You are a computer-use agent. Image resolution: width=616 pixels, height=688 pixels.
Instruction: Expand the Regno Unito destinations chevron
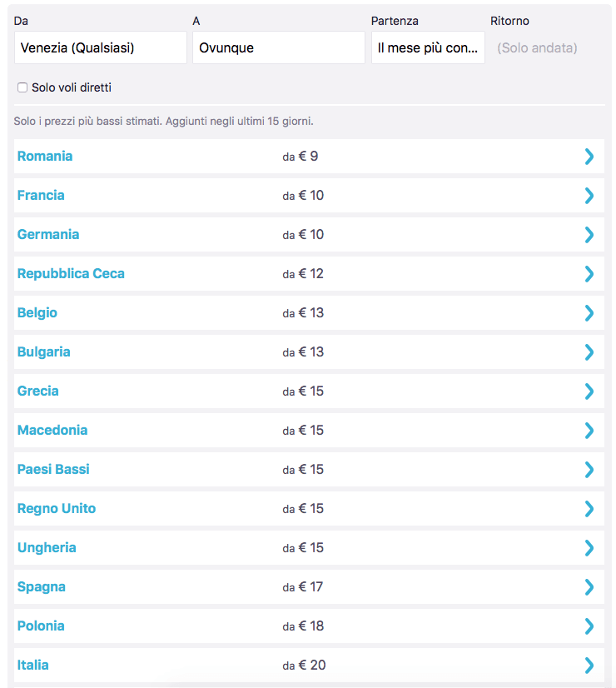pos(589,509)
